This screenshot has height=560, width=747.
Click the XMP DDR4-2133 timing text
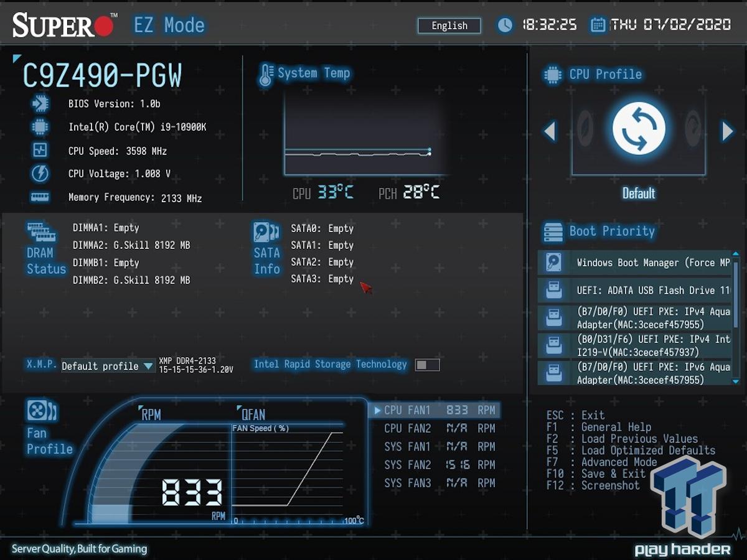[196, 365]
